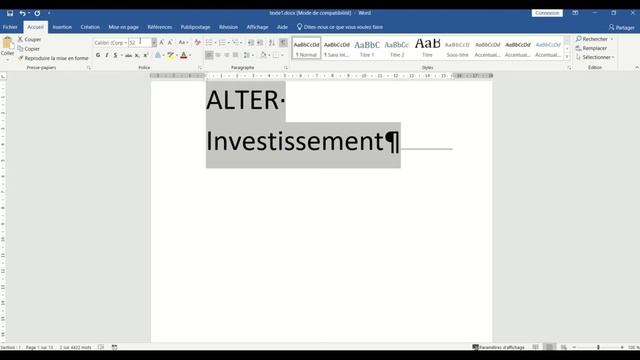640x360 pixels.
Task: Align text left
Action: (209, 55)
